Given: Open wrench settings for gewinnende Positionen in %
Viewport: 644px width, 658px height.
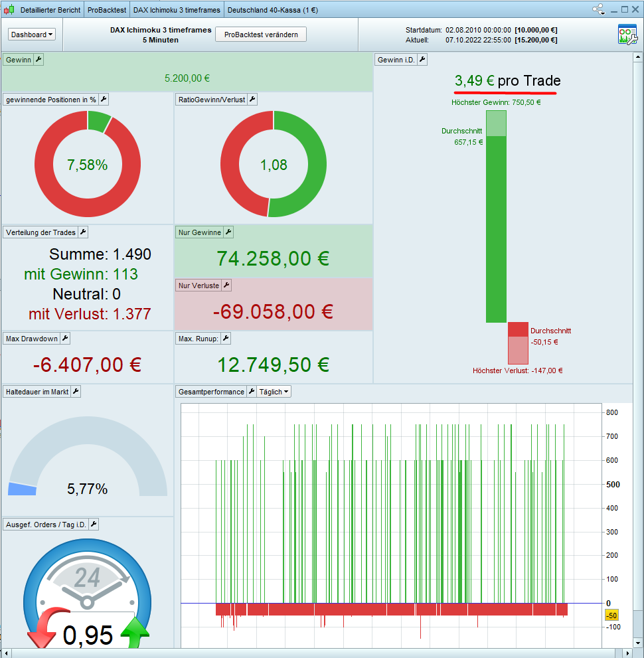Looking at the screenshot, I should (104, 100).
